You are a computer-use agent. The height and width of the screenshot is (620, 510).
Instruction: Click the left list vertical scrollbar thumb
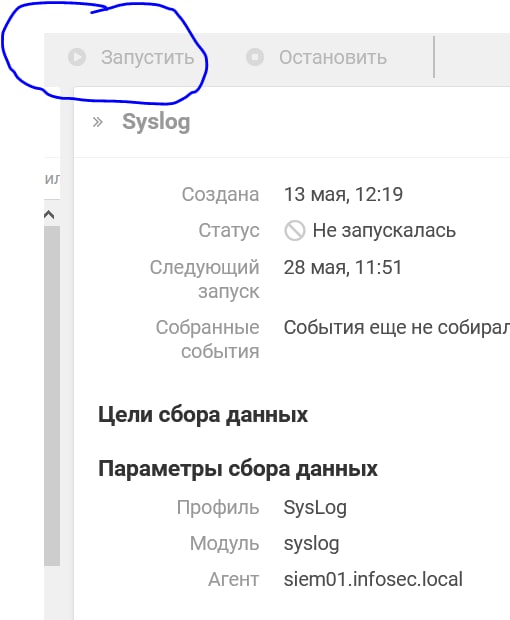tap(52, 395)
